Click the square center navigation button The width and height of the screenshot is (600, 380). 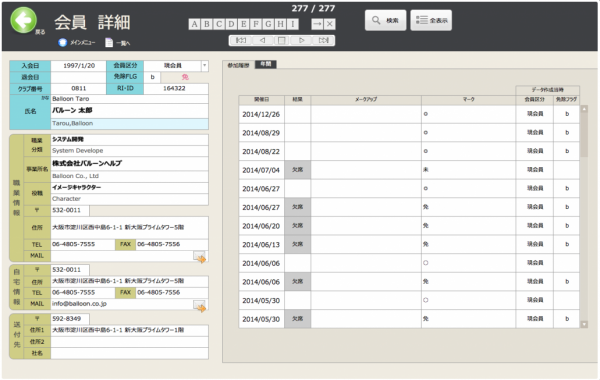click(x=282, y=40)
